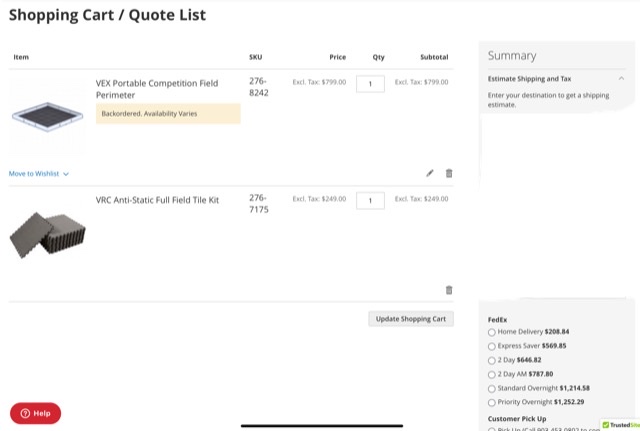This screenshot has height=431, width=640.
Task: Select Priority Overnight $1,252.29 shipping
Action: coord(492,403)
